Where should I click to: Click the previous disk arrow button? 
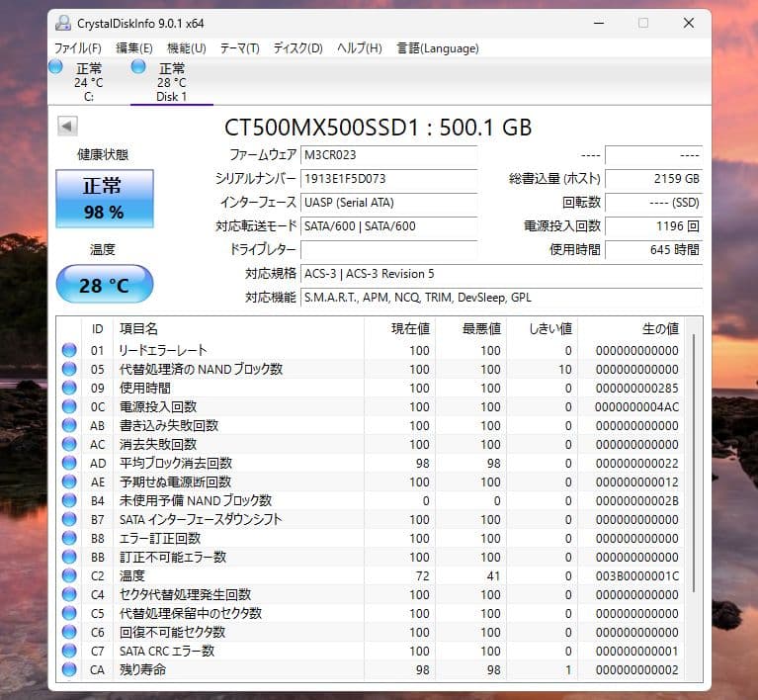click(x=67, y=127)
